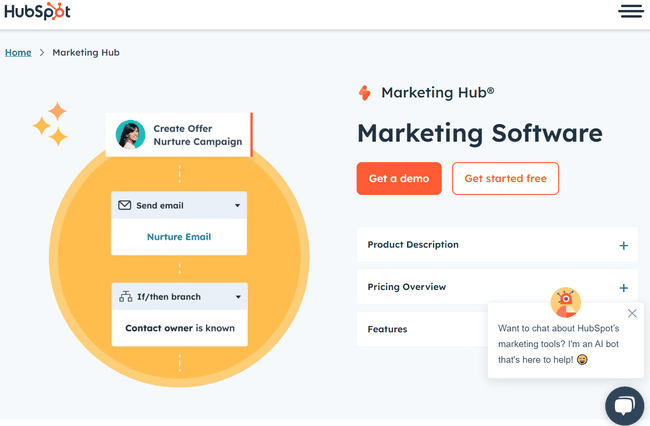Click the Contact owner is known text
The image size is (650, 426).
coord(180,328)
